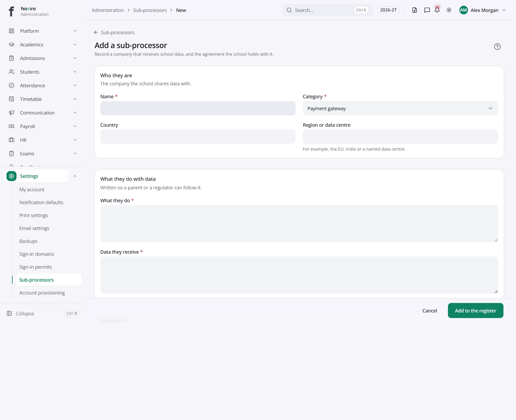Screen dimensions: 516x420
Task: Focus the Country input field
Action: [198, 137]
